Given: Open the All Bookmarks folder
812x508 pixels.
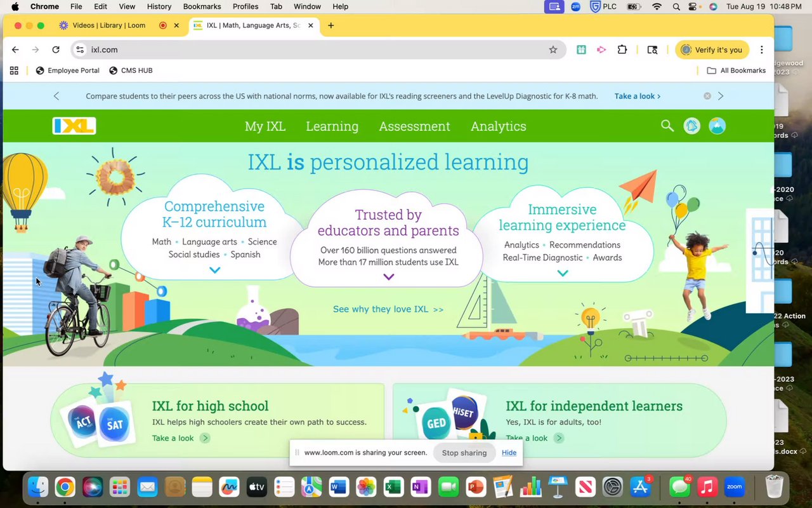Looking at the screenshot, I should tap(737, 70).
